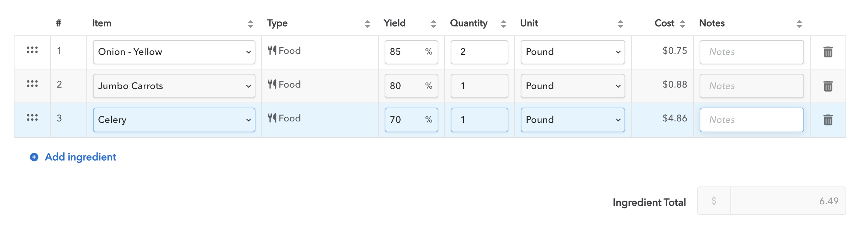Open Pound unit dropdown for Jumbo Carrots

[x=573, y=86]
